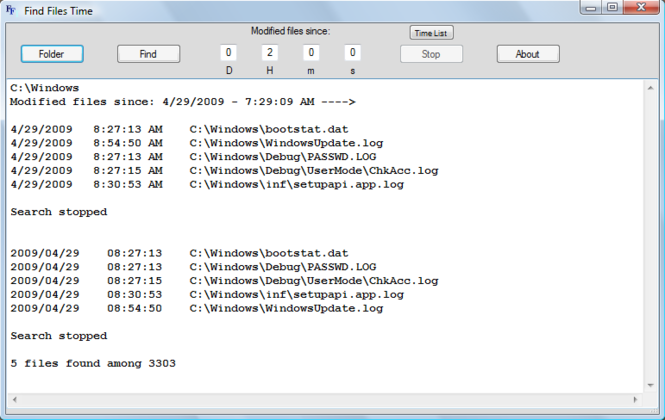Click the Find Files Time title bar icon
The image size is (665, 420).
pos(11,10)
